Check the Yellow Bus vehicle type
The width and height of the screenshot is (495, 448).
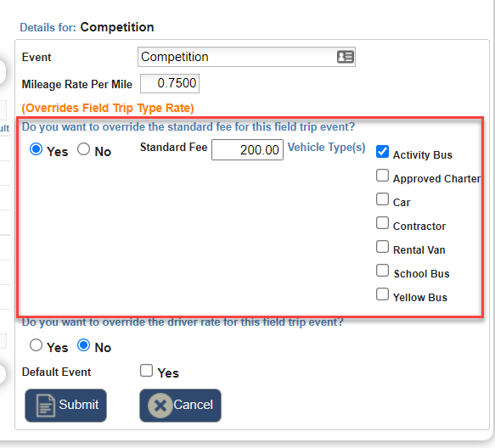[x=382, y=294]
